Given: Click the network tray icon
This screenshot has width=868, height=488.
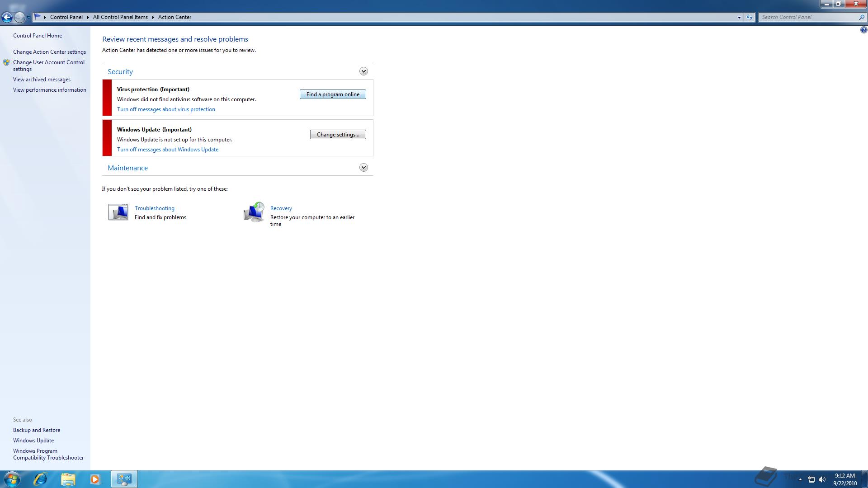Looking at the screenshot, I should click(x=811, y=479).
